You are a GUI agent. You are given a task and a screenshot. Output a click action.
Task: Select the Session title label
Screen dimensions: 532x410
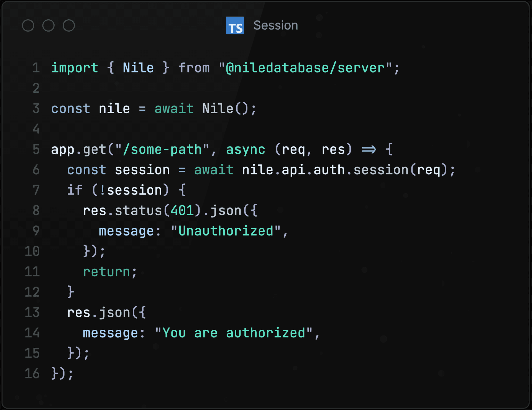tap(275, 25)
